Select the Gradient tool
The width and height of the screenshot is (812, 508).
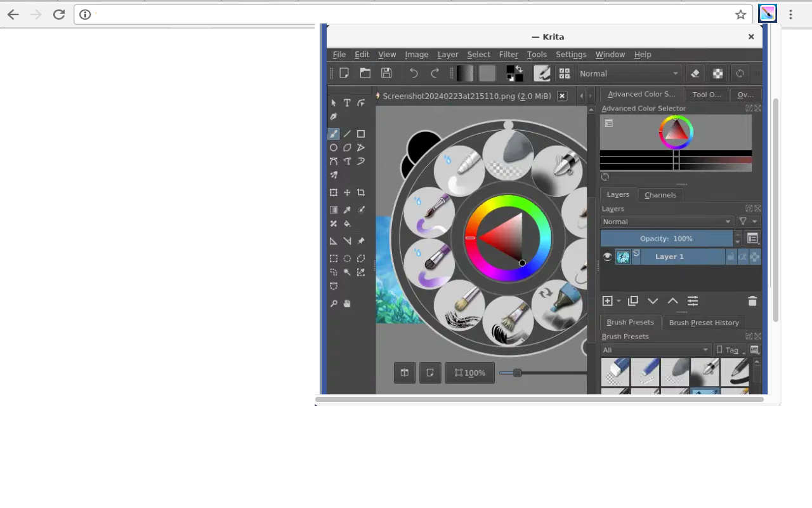(x=334, y=209)
